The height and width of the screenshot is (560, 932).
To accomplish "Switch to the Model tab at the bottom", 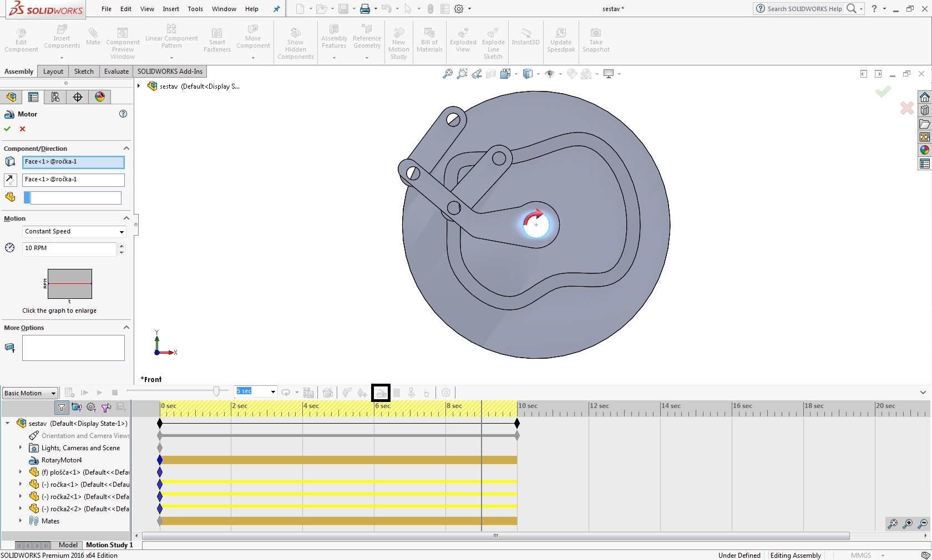I will click(x=68, y=545).
